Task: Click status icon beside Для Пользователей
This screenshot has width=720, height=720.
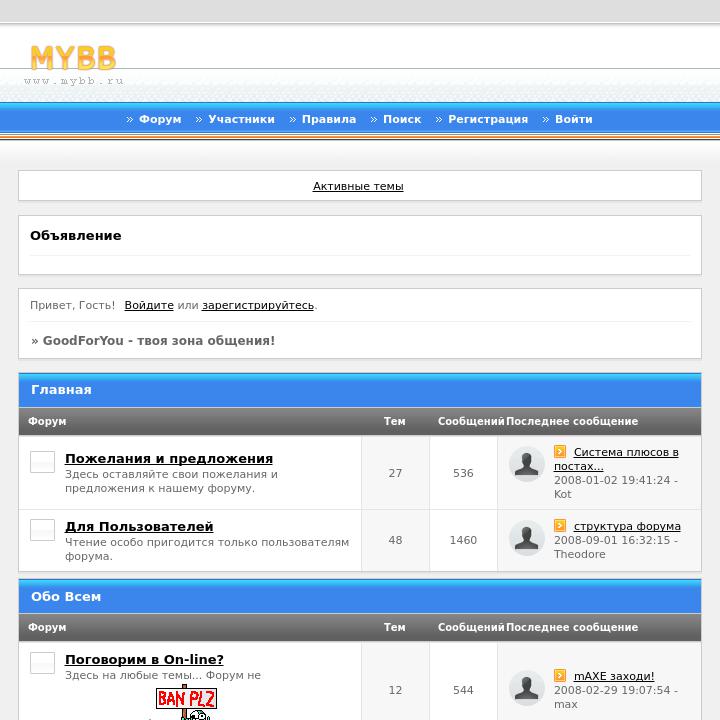Action: (x=42, y=530)
